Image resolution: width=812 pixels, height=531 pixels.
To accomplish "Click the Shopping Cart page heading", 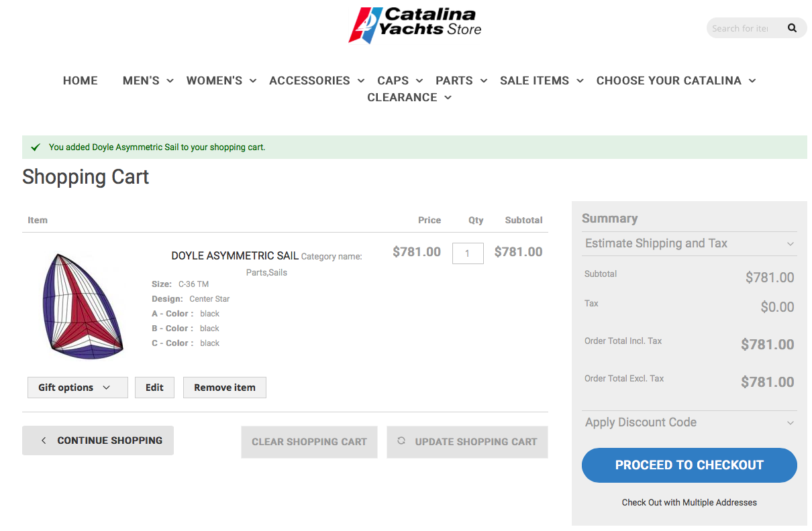I will click(85, 177).
